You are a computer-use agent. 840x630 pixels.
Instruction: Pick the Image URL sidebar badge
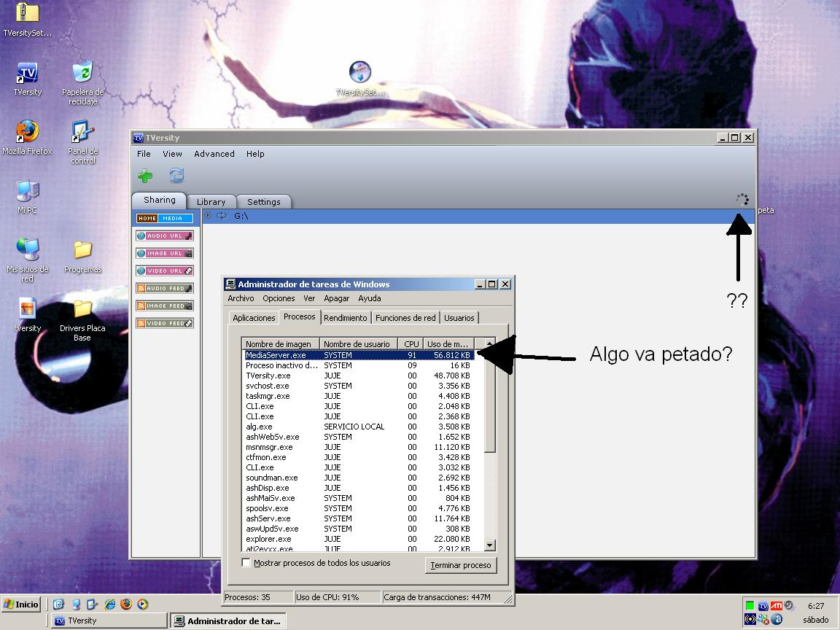[x=164, y=253]
